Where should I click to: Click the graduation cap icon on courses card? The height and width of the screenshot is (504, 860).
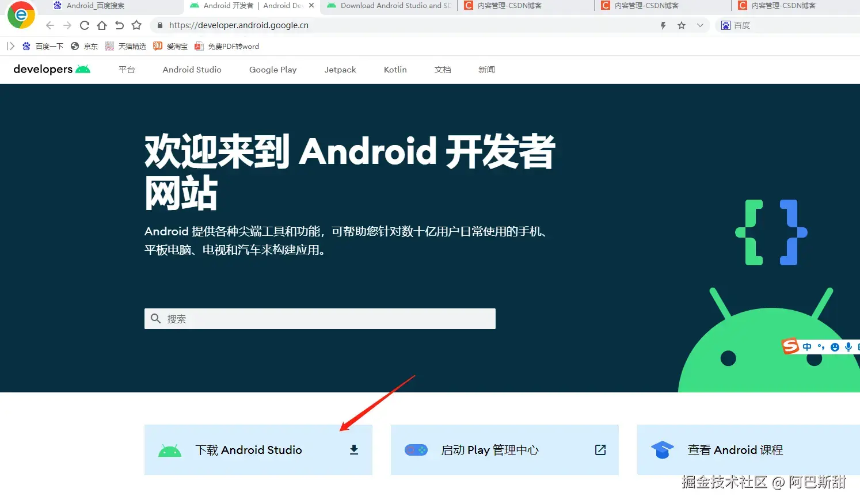(662, 450)
